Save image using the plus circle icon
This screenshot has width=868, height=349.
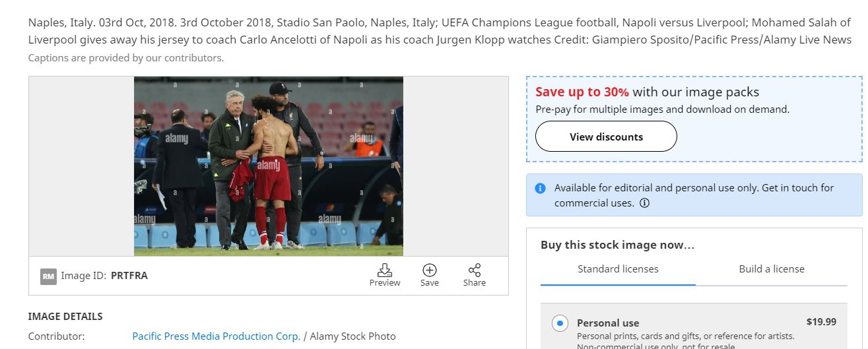tap(429, 270)
